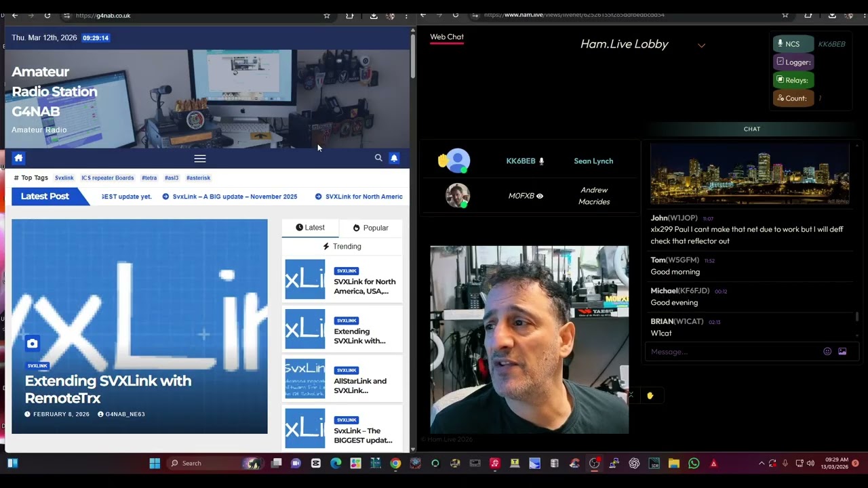Viewport: 868px width, 488px height.
Task: Click the microphone icon beside KK6BEB
Action: click(x=541, y=161)
